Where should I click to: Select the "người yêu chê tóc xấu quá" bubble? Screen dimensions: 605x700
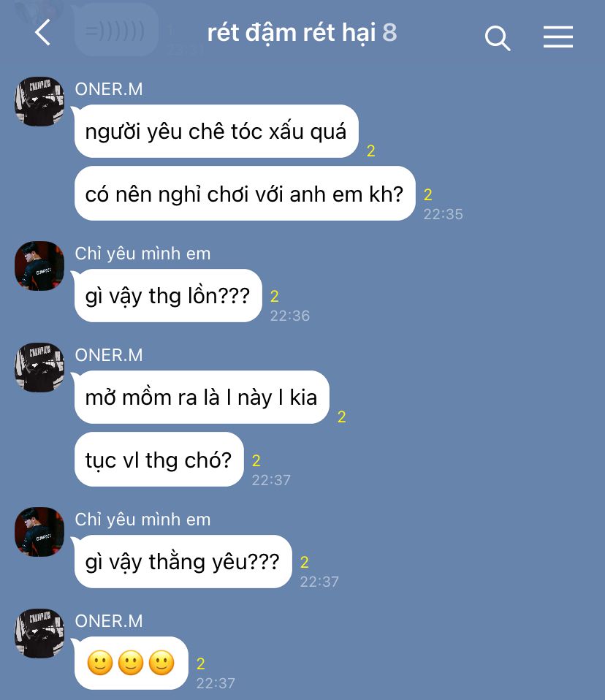point(216,132)
